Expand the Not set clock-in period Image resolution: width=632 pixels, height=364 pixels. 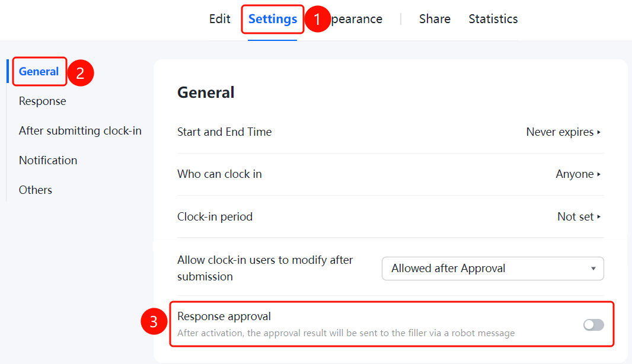(579, 217)
